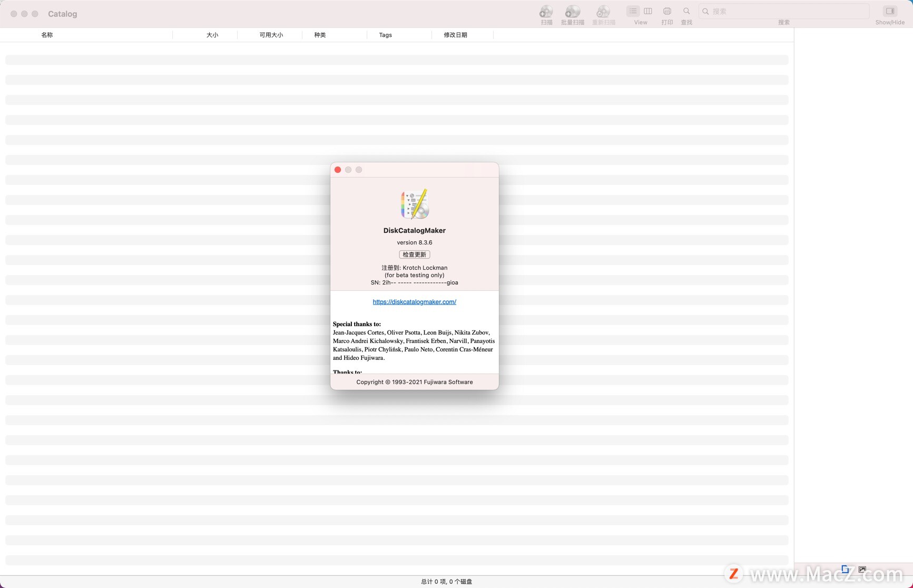The height and width of the screenshot is (588, 913).
Task: Switch to column view in View control
Action: tap(648, 11)
